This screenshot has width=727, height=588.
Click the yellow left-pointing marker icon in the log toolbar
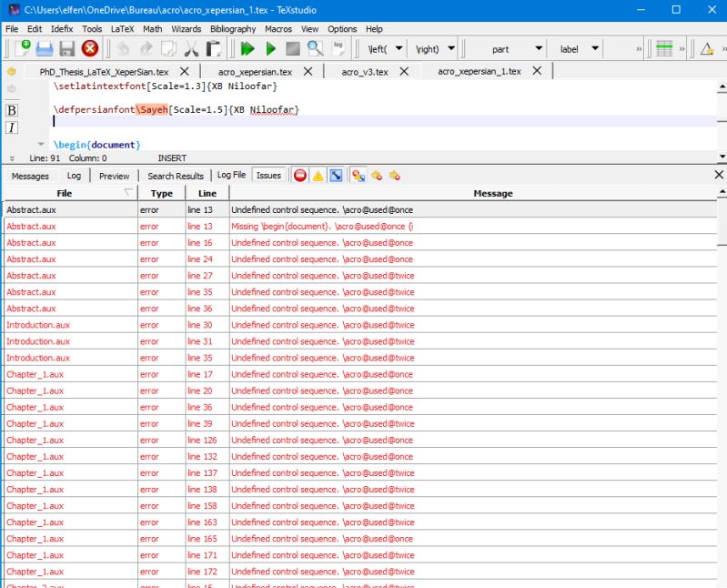(x=377, y=176)
